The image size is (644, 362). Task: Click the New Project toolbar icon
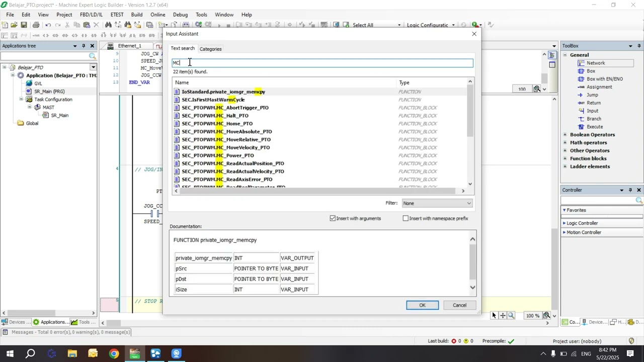5,25
